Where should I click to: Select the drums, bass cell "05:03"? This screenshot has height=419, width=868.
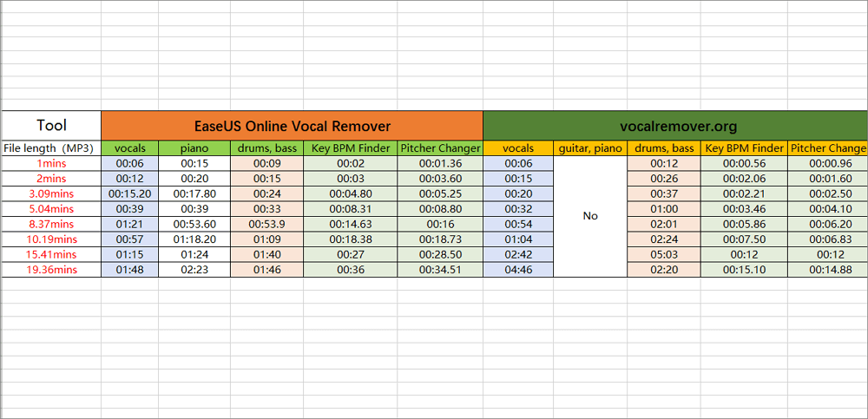click(x=663, y=255)
